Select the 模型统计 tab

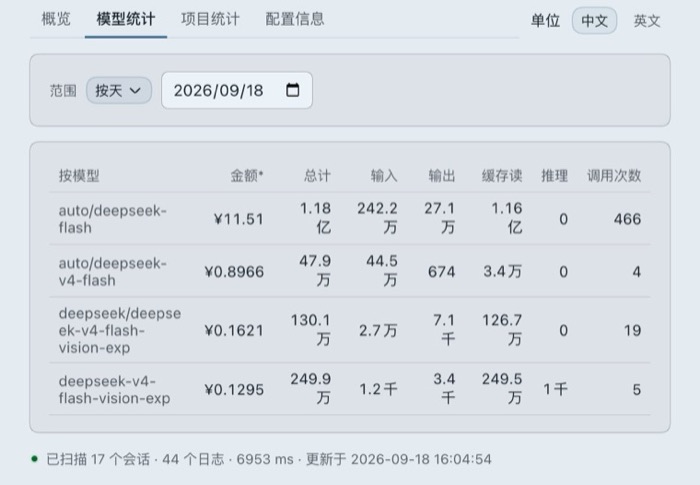click(x=126, y=19)
